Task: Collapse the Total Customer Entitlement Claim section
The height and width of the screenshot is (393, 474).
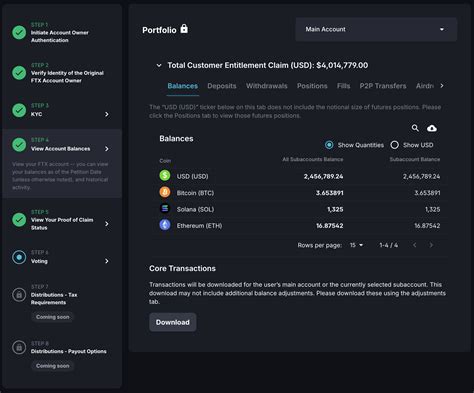Action: (x=159, y=65)
